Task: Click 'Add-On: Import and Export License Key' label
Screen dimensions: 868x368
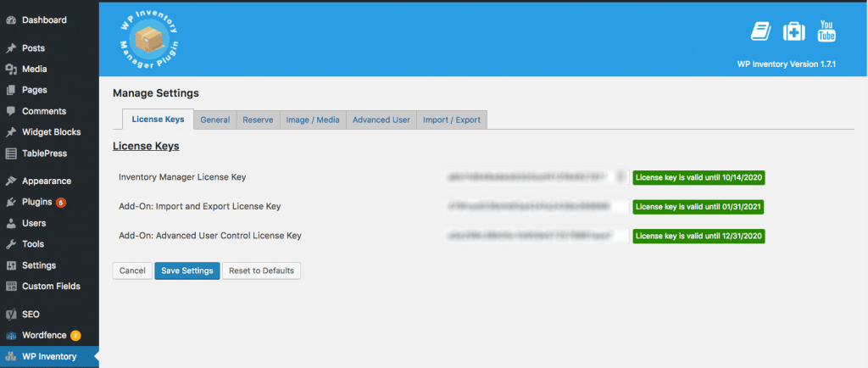Action: coord(200,206)
